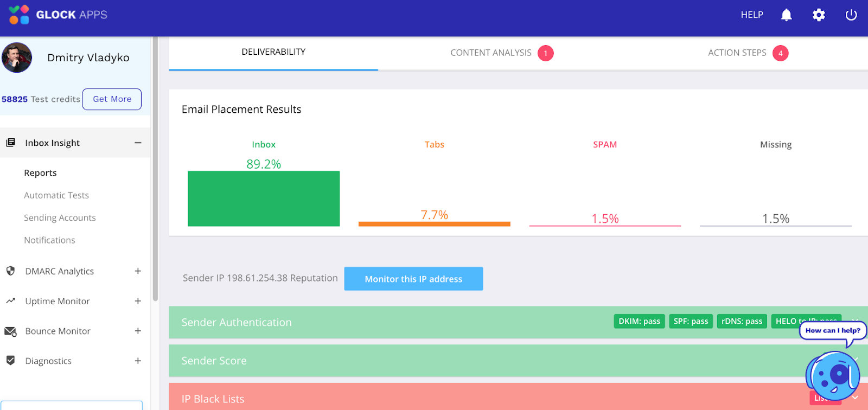868x410 pixels.
Task: Click Dmitry Vladyko's profile avatar
Action: coord(17,57)
